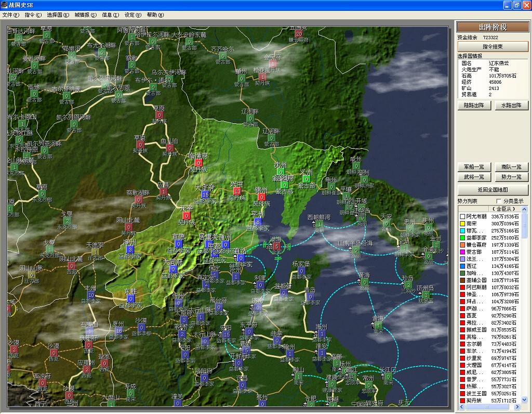Click the 陆路出阵 button
The height and width of the screenshot is (414, 532).
474,106
